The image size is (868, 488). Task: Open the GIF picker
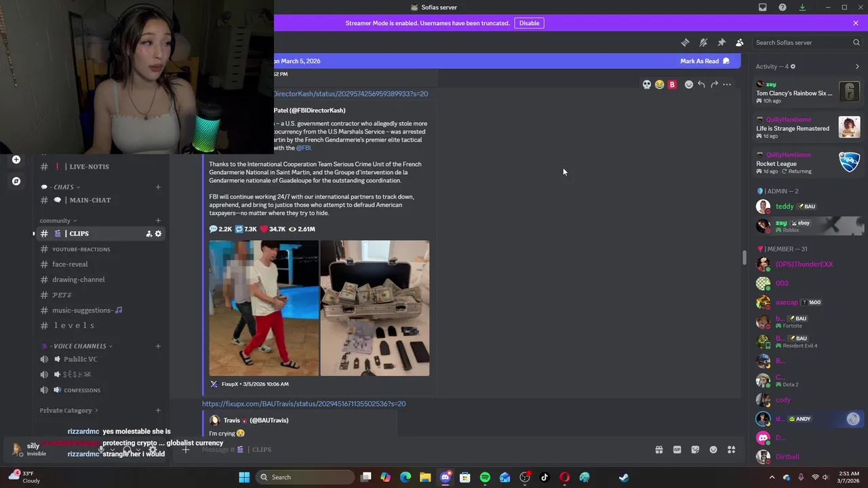pyautogui.click(x=677, y=449)
